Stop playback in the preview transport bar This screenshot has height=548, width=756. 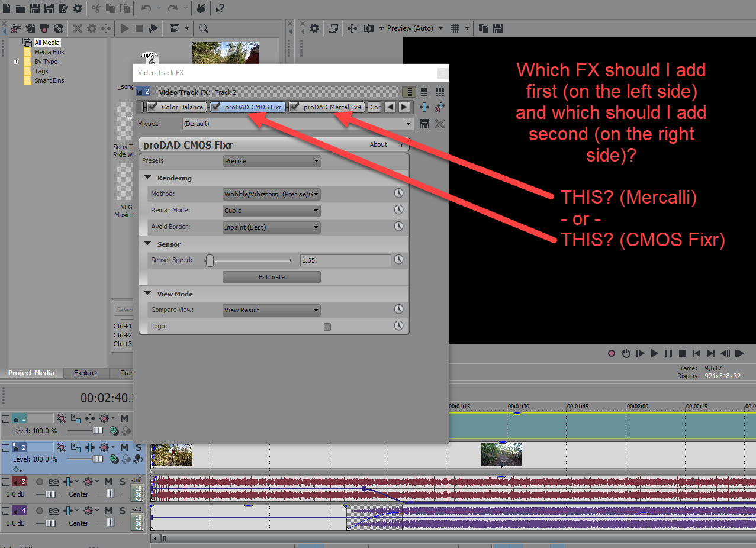tap(683, 353)
